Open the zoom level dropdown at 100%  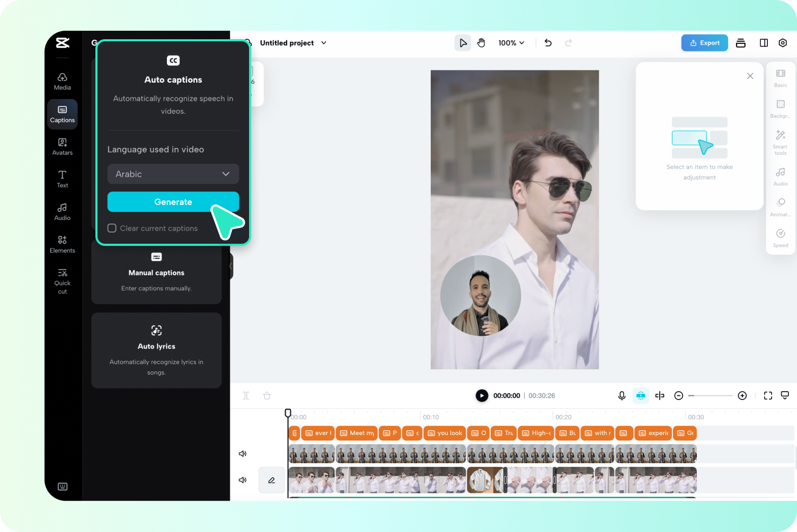click(510, 43)
